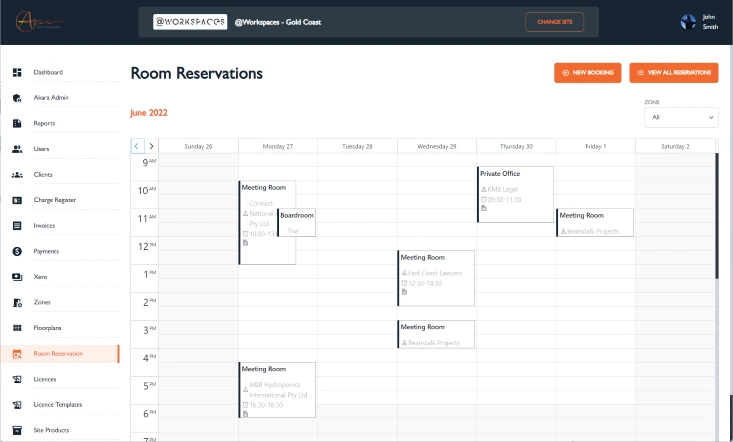This screenshot has height=442, width=733.
Task: Click the Invoices icon in sidebar
Action: (x=17, y=226)
